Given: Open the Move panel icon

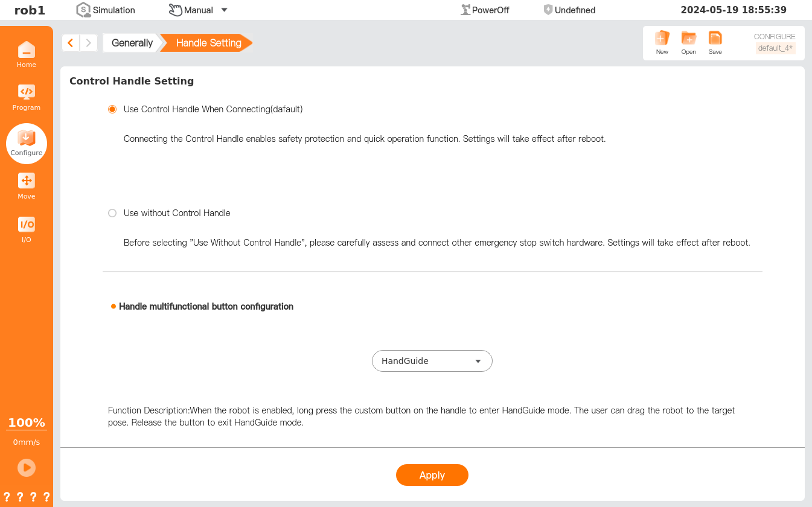Looking at the screenshot, I should point(27,185).
